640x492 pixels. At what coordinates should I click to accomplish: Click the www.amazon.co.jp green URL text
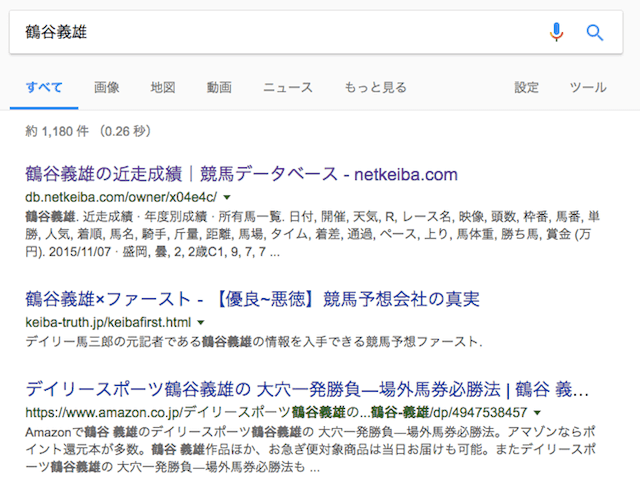(276, 412)
